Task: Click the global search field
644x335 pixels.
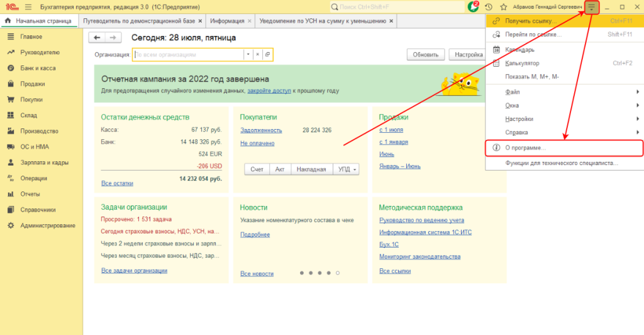Action: (x=397, y=7)
